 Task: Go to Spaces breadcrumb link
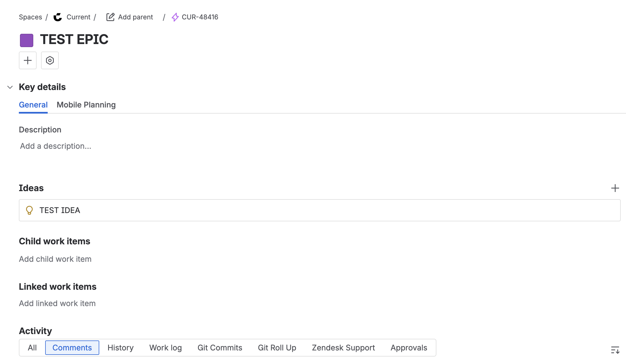point(30,17)
